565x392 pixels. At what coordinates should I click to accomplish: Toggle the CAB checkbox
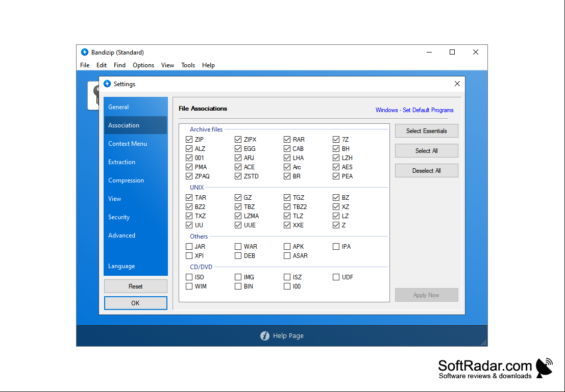[287, 149]
